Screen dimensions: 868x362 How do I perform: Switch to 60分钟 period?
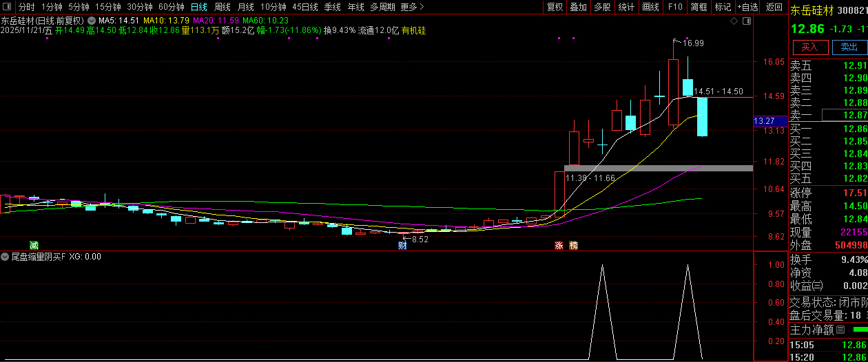[x=172, y=7]
